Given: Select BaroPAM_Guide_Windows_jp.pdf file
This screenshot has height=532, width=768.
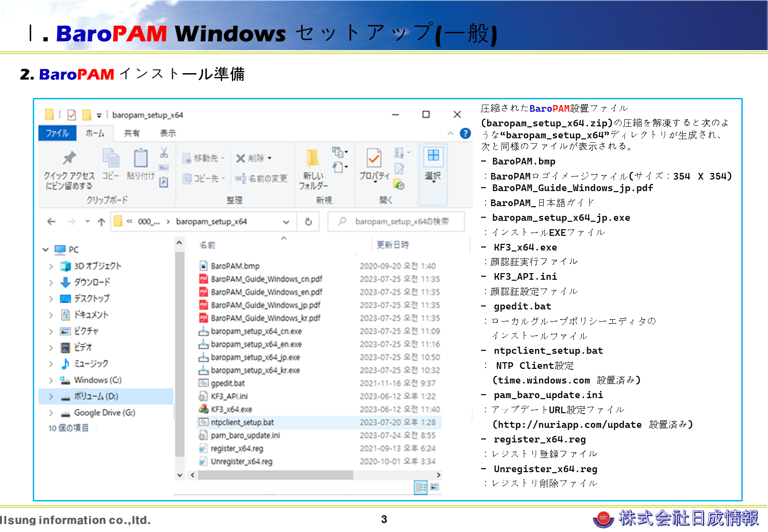Looking at the screenshot, I should point(266,305).
